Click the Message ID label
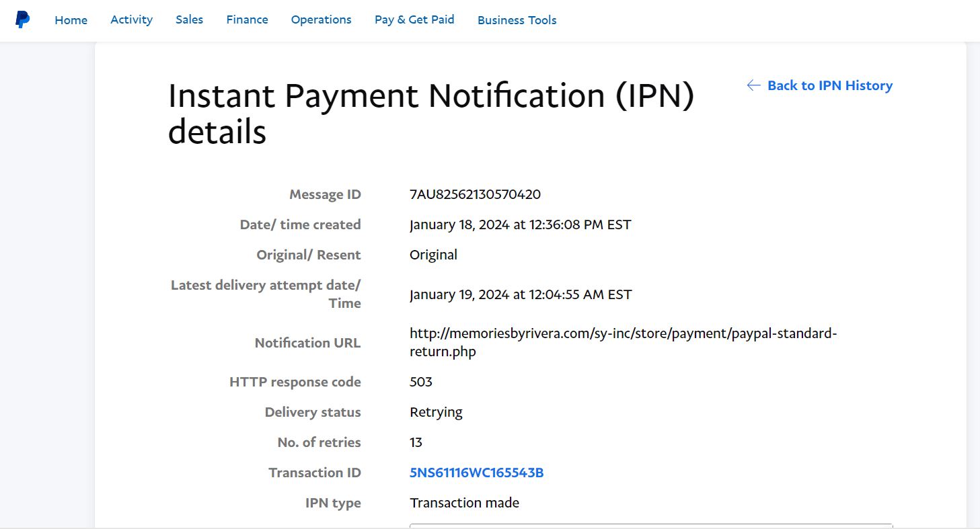This screenshot has width=980, height=529. [326, 194]
